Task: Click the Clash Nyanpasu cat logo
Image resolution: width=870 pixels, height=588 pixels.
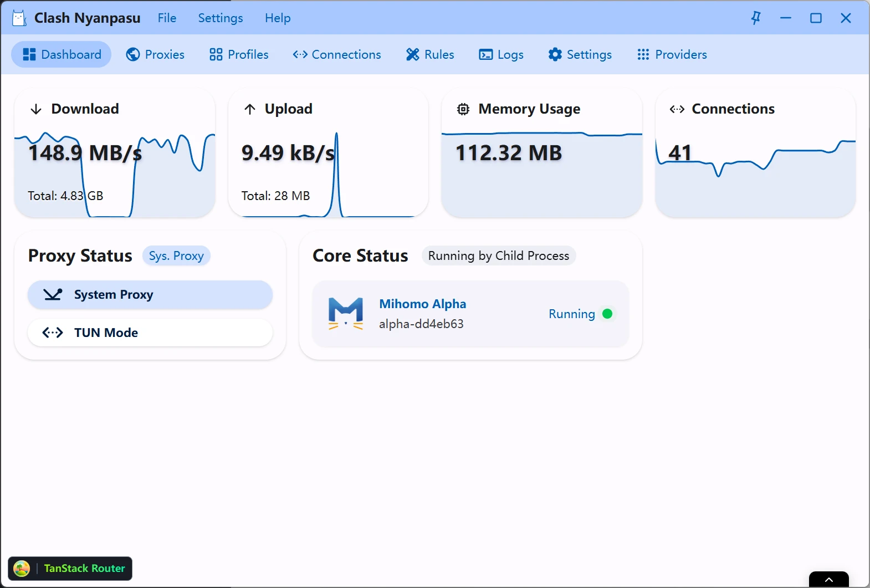Action: point(19,18)
